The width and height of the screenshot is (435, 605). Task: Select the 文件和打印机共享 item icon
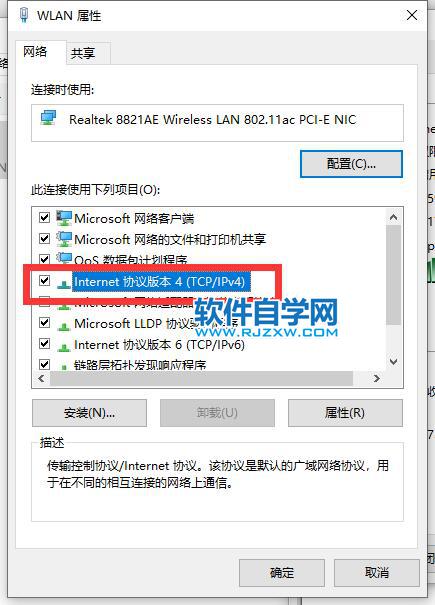click(64, 239)
